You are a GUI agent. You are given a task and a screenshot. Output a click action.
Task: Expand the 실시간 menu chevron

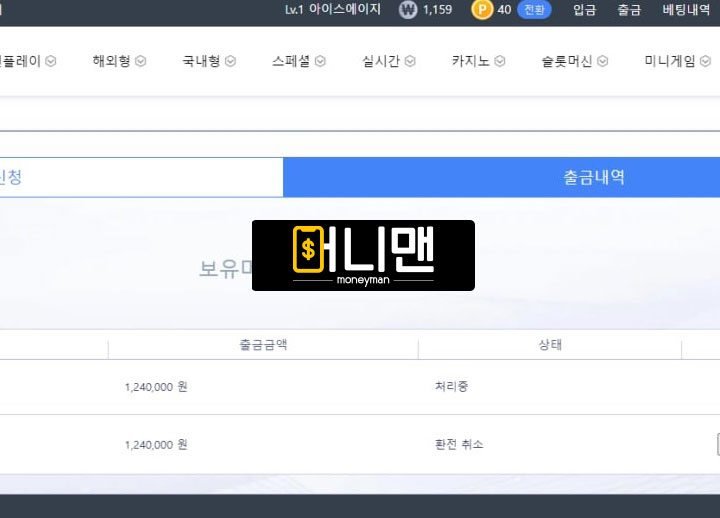[x=411, y=61]
